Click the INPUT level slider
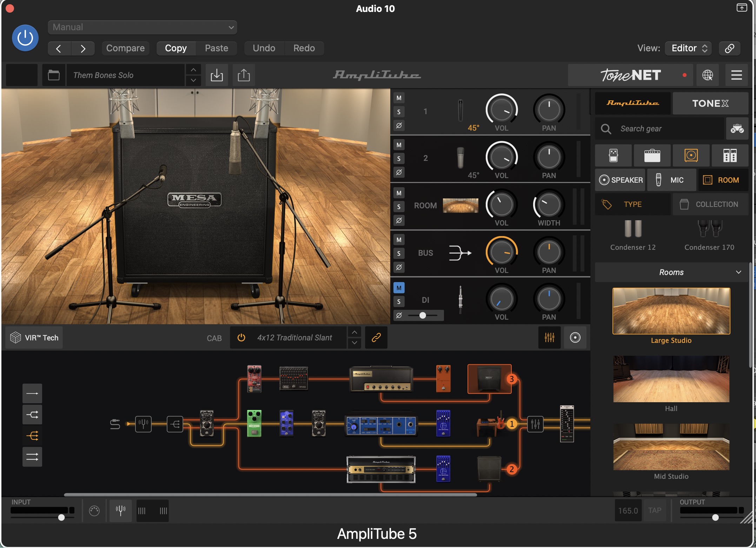756x548 pixels. [x=61, y=517]
